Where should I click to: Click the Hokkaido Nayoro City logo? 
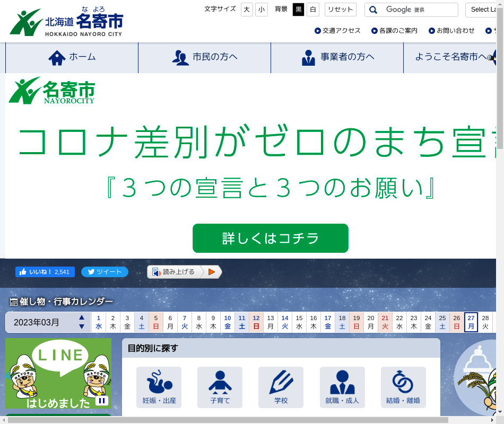[x=66, y=22]
